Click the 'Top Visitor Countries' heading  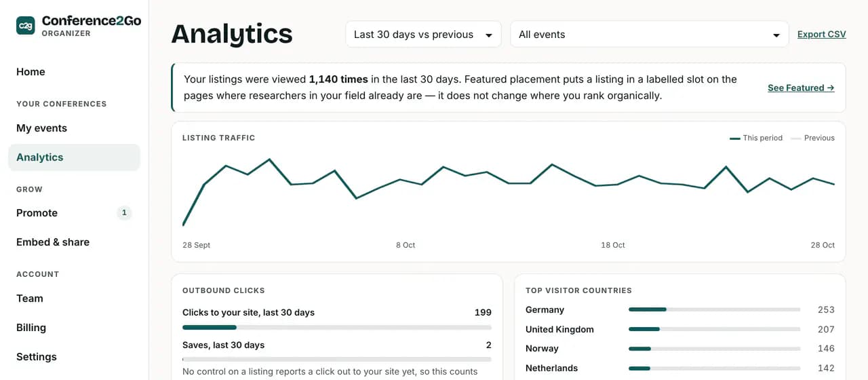tap(578, 290)
